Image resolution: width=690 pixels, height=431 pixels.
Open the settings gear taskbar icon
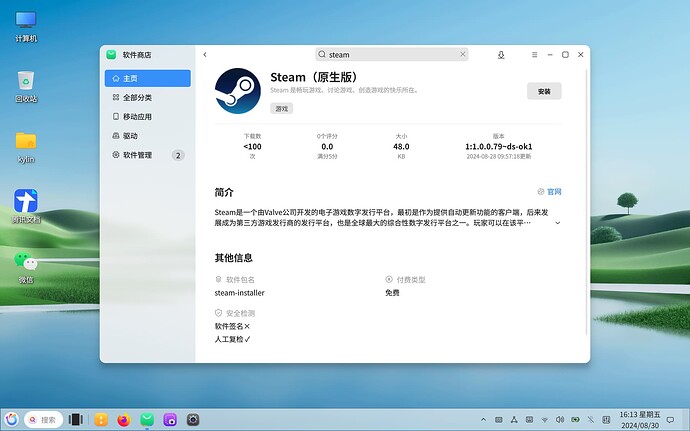(193, 420)
